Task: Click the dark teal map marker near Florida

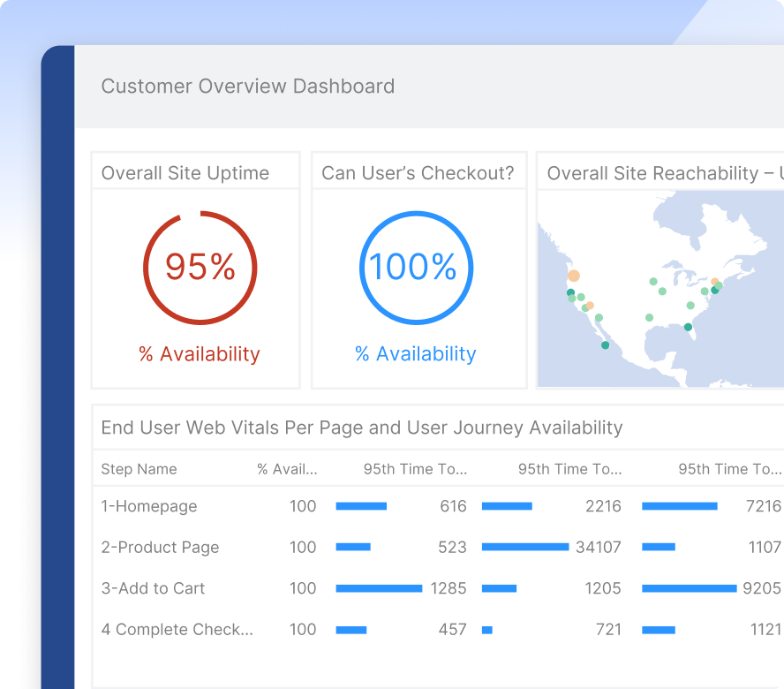Action: point(688,327)
